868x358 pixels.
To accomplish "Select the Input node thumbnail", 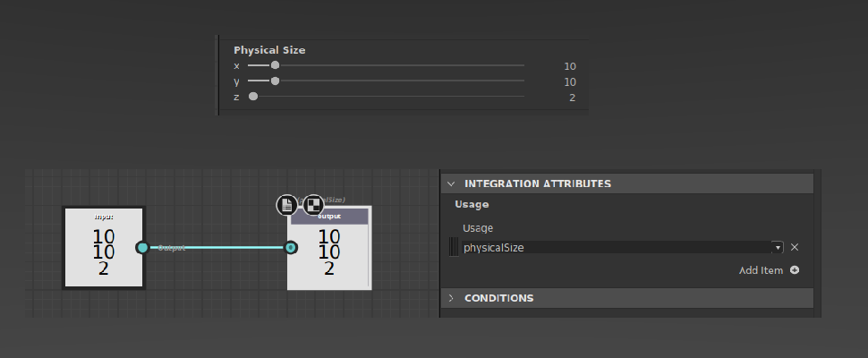I will coord(104,248).
